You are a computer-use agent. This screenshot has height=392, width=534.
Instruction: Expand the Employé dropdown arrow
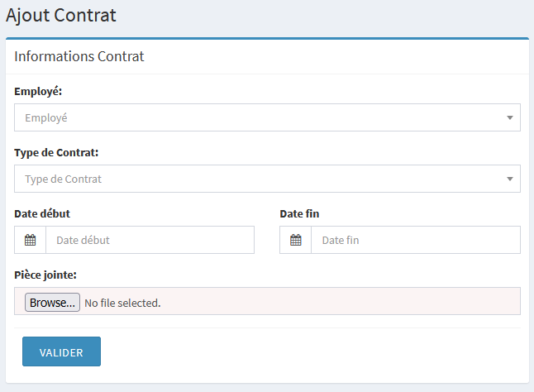point(509,118)
